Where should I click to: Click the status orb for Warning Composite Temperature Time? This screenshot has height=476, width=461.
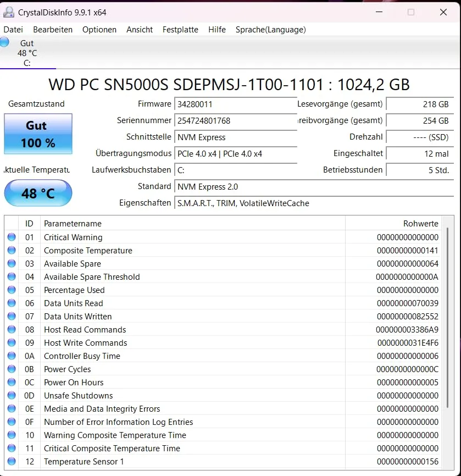pos(12,435)
